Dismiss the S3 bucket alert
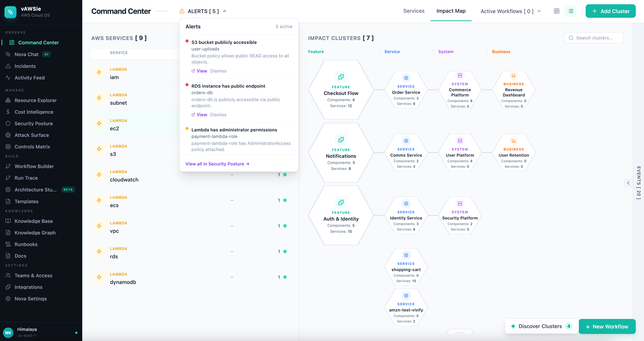 click(x=218, y=71)
